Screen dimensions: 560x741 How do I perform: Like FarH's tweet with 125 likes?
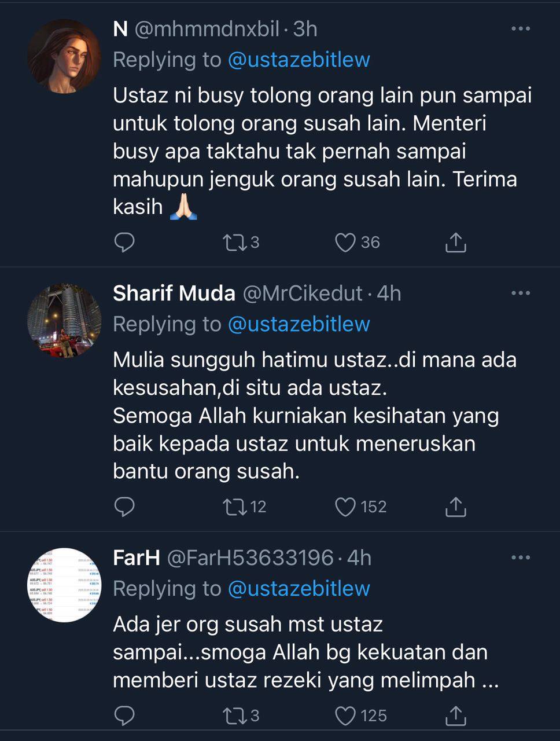[345, 716]
